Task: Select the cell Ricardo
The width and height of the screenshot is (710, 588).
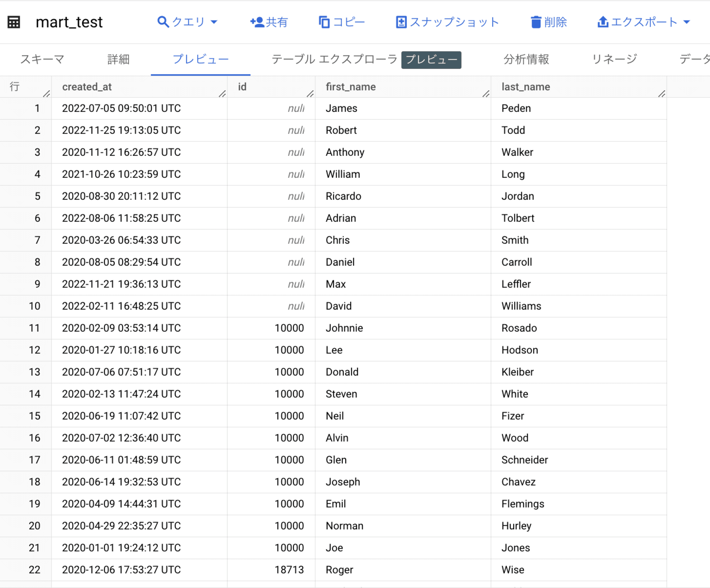Action: point(403,196)
